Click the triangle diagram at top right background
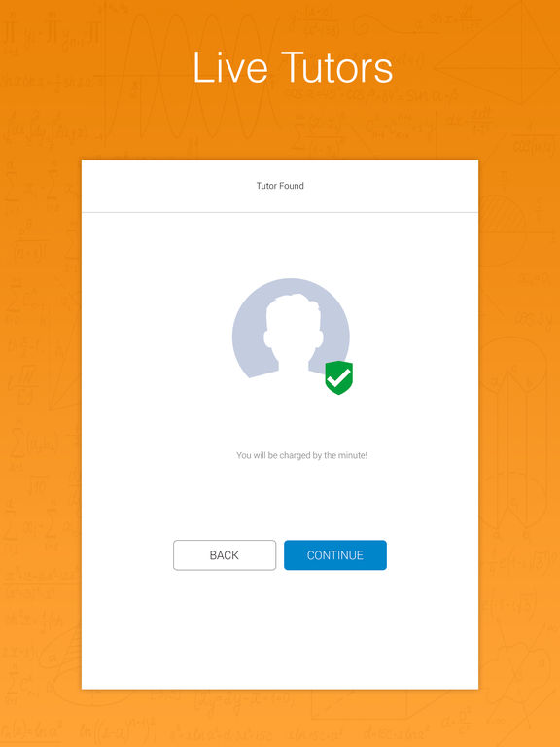560x747 pixels. click(495, 53)
